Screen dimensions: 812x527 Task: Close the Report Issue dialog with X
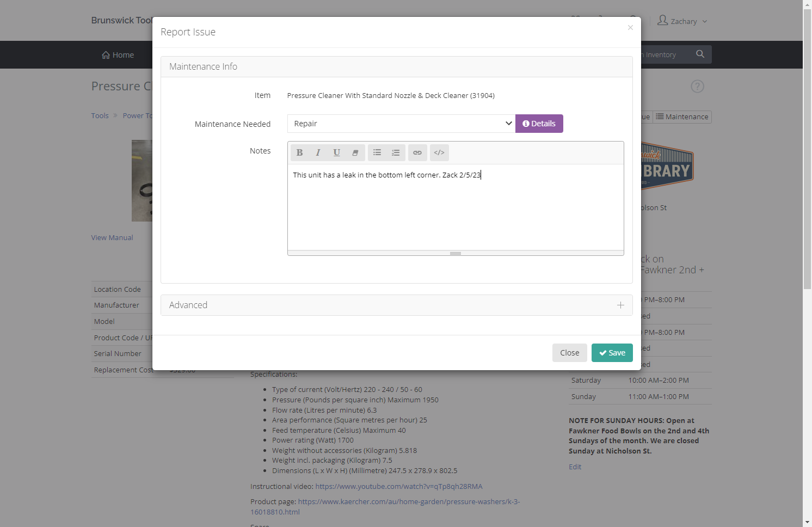pyautogui.click(x=630, y=28)
